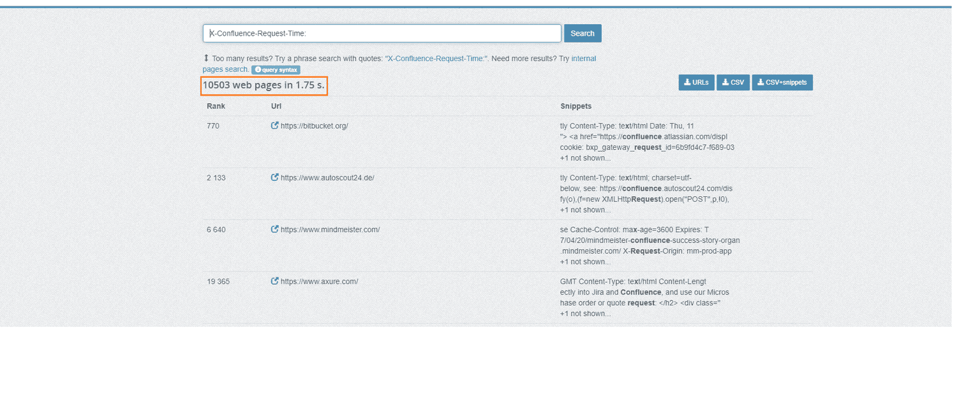Viewport: 980px width, 420px height.
Task: Click the Snippets column header
Action: click(x=575, y=106)
